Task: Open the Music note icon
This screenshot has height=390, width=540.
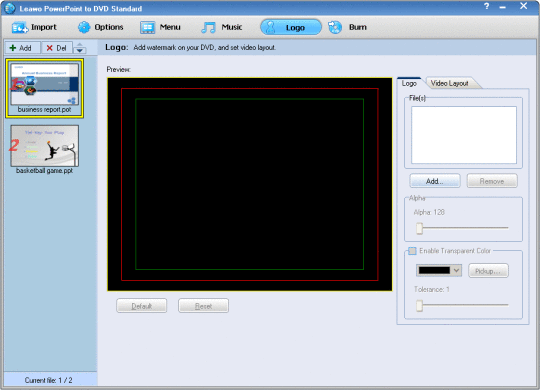Action: coord(208,28)
